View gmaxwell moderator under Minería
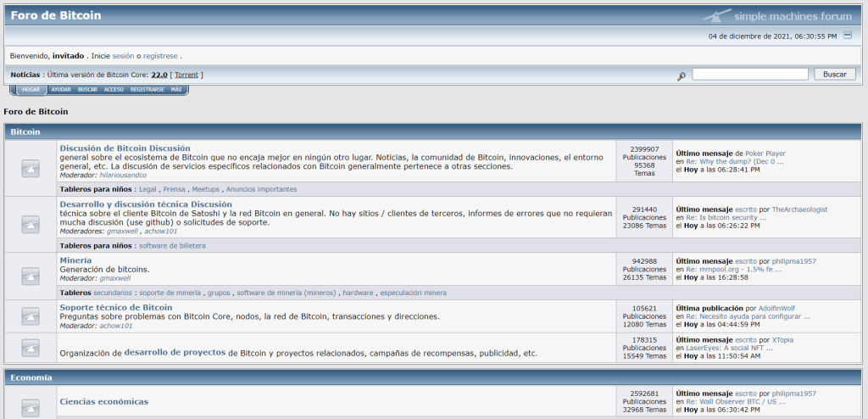Viewport: 868px width, 419px height. (115, 278)
